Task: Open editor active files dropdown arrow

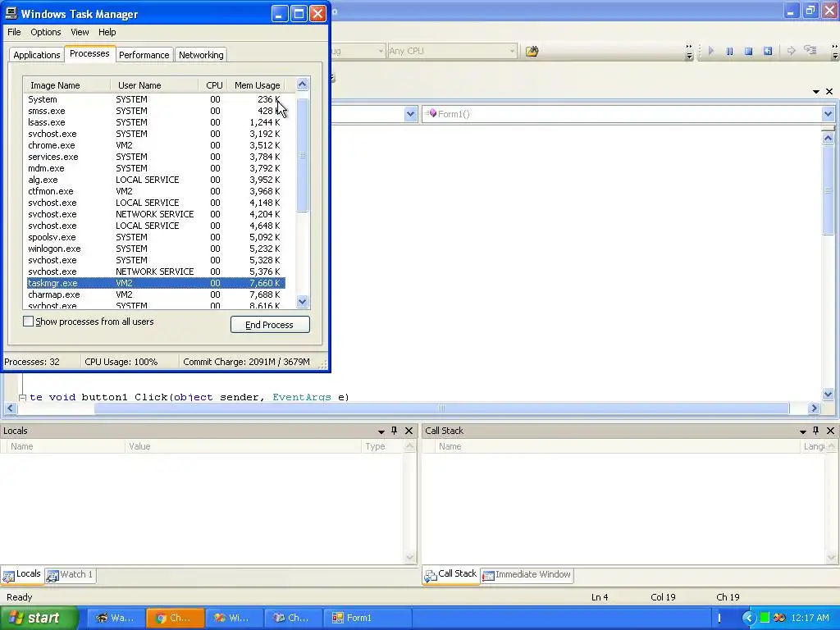Action: pos(816,92)
